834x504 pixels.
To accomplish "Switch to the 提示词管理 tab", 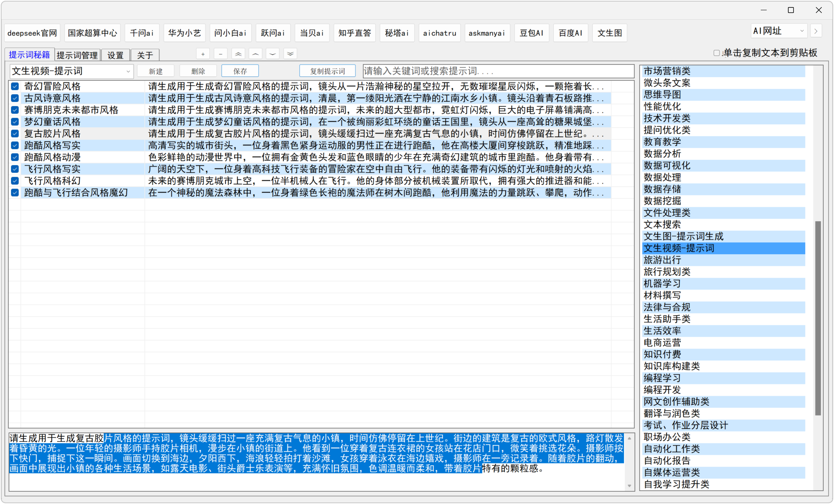I will [x=77, y=55].
